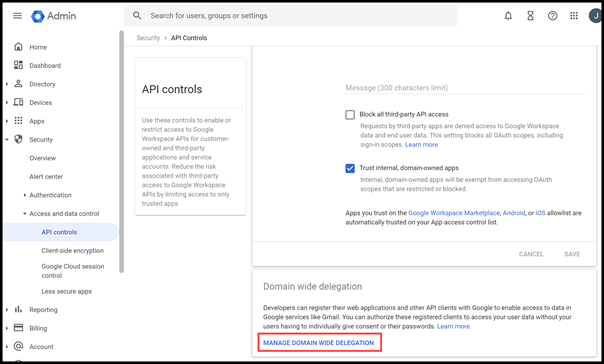Viewport: 604px width, 364px height.
Task: Click the Google Admin logo
Action: click(x=54, y=16)
